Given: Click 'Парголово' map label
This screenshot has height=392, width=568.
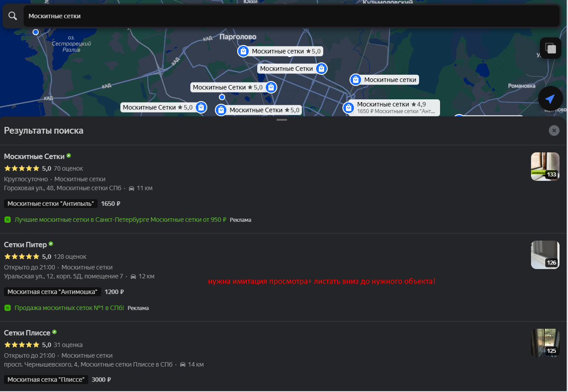Looking at the screenshot, I should (238, 37).
